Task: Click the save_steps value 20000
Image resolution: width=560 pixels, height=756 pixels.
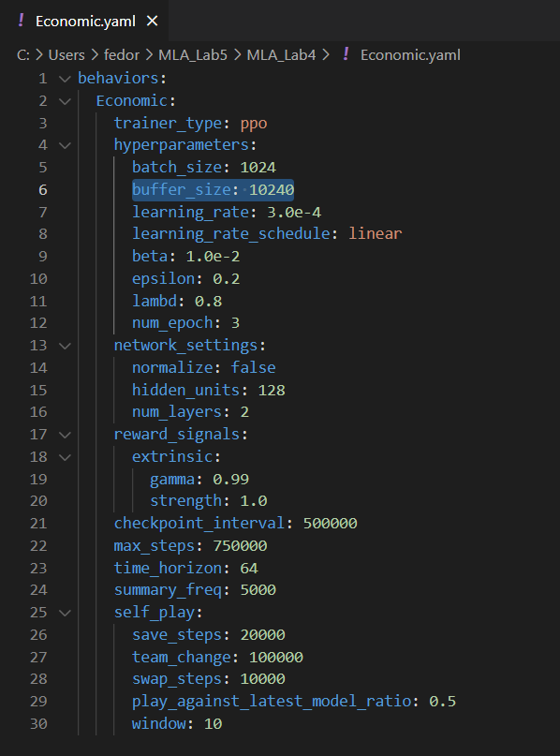Action: click(262, 635)
